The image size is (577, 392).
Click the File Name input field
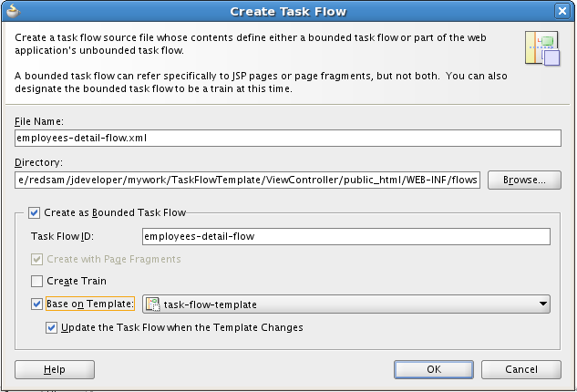286,138
